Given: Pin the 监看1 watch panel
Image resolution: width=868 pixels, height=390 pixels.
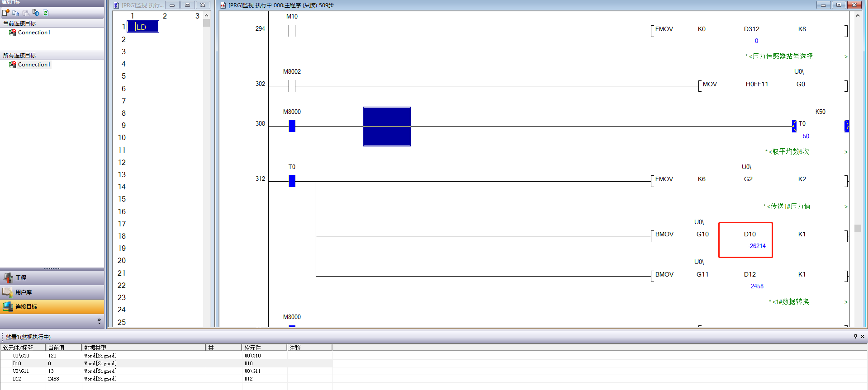Looking at the screenshot, I should point(855,336).
